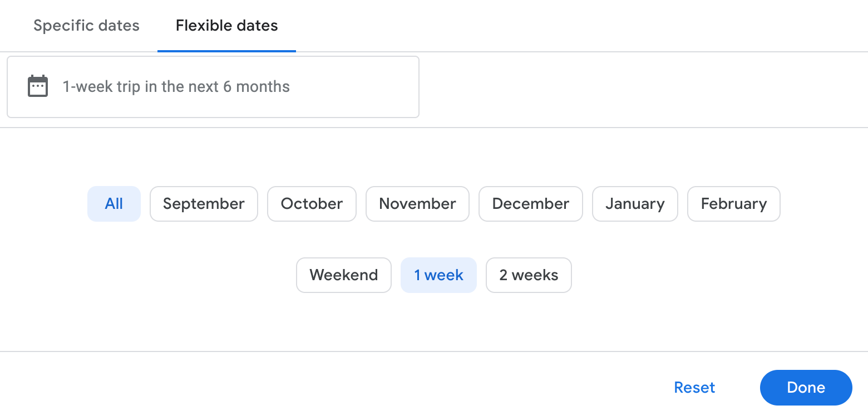Click the trip summary text "1-week trip in the next 6 months"
The image size is (868, 420).
coord(176,87)
